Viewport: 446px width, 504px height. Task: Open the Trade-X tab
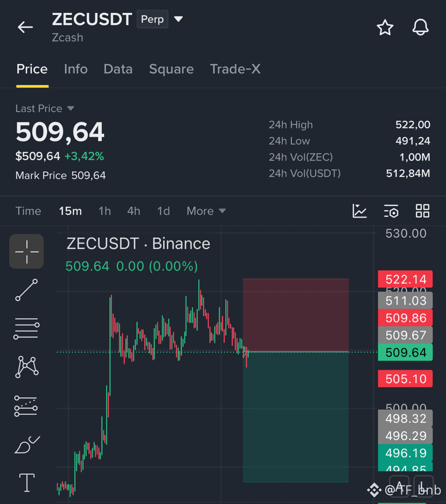(x=235, y=69)
